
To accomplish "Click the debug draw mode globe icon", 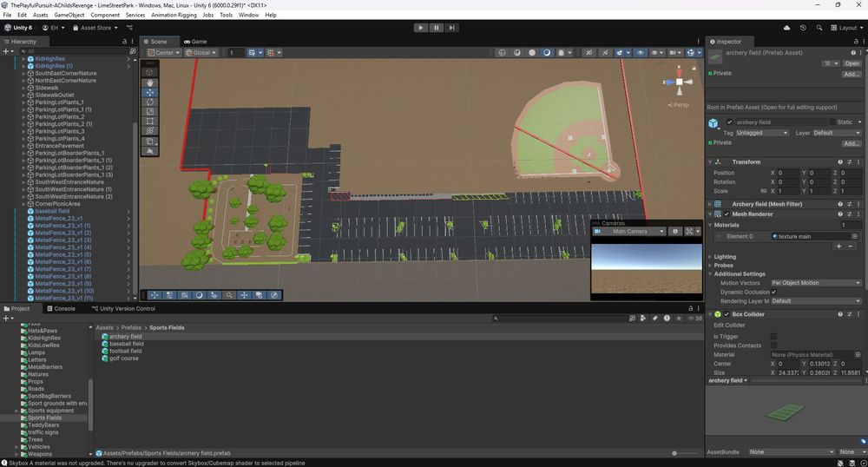I will (x=502, y=53).
